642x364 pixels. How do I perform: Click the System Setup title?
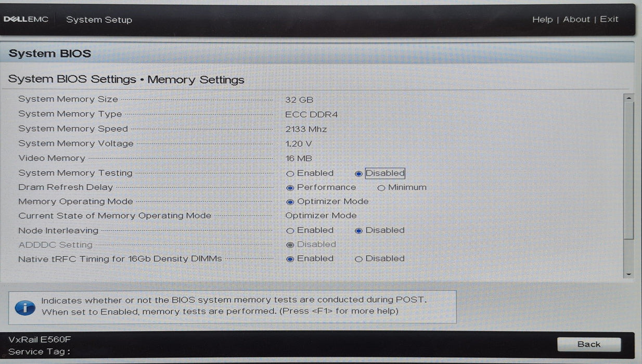click(x=99, y=20)
